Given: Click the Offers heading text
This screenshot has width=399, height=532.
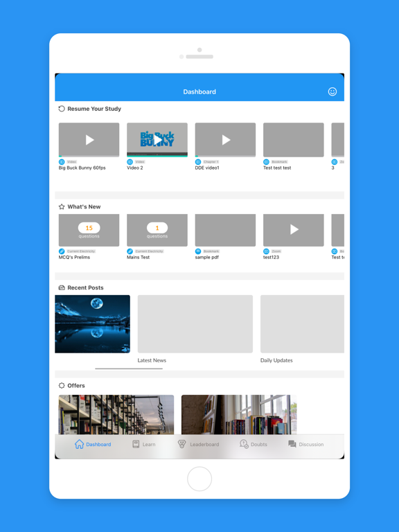Looking at the screenshot, I should point(76,386).
